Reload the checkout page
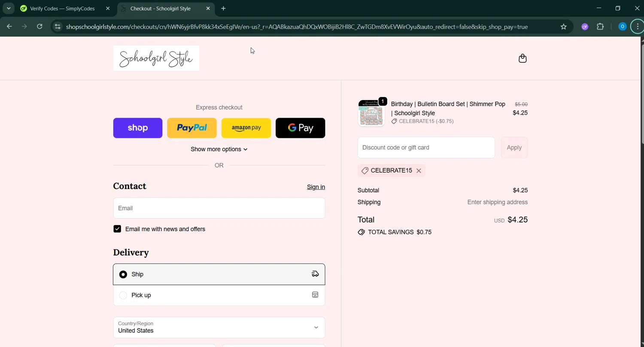 (39, 27)
